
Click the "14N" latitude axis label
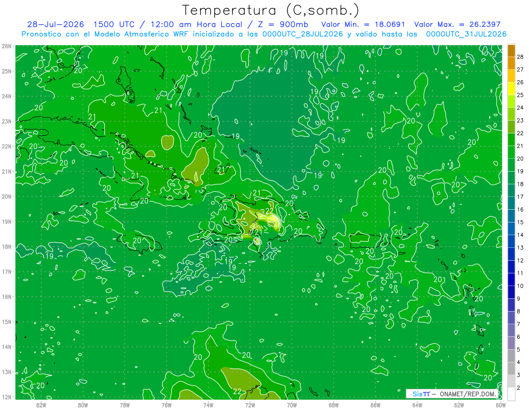click(7, 347)
